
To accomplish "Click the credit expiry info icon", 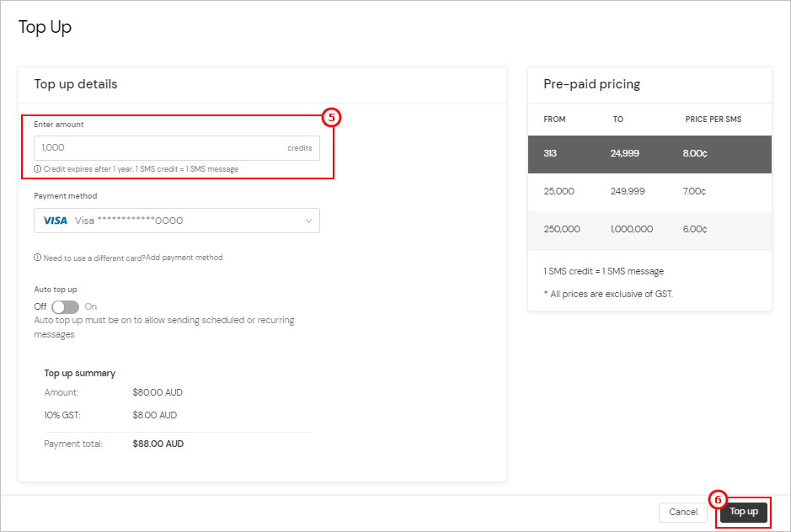I will pyautogui.click(x=36, y=168).
